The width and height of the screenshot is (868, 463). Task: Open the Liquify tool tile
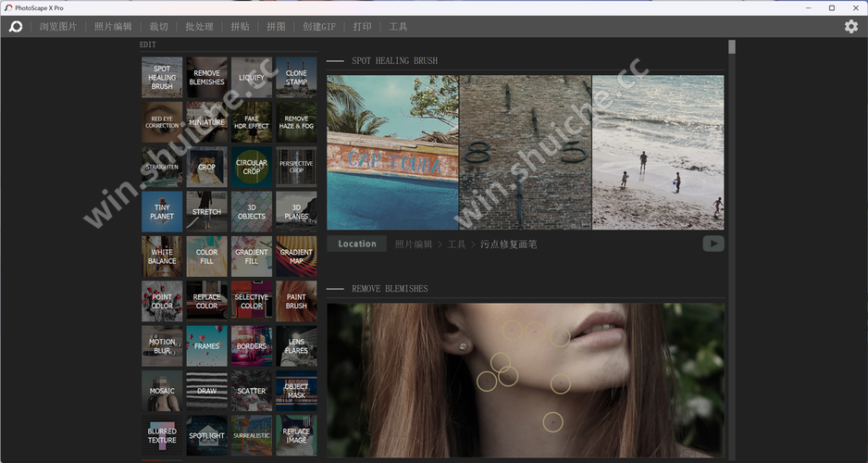(x=252, y=78)
